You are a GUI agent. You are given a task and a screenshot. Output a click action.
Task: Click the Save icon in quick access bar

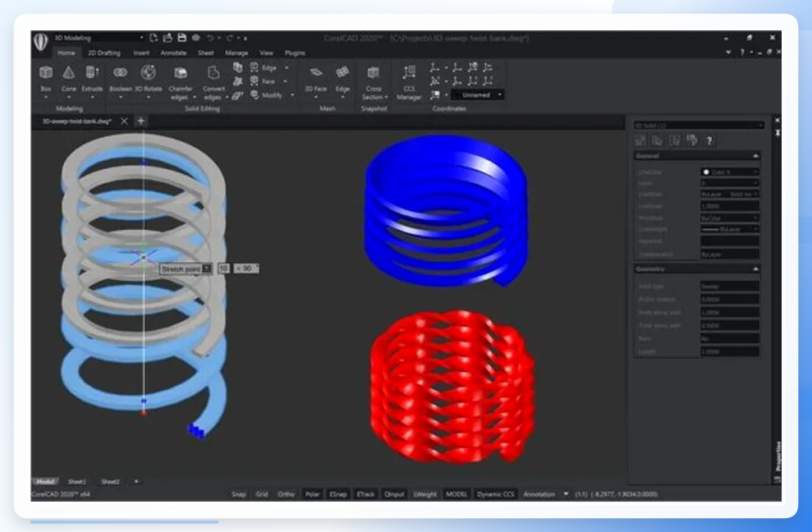(x=181, y=38)
